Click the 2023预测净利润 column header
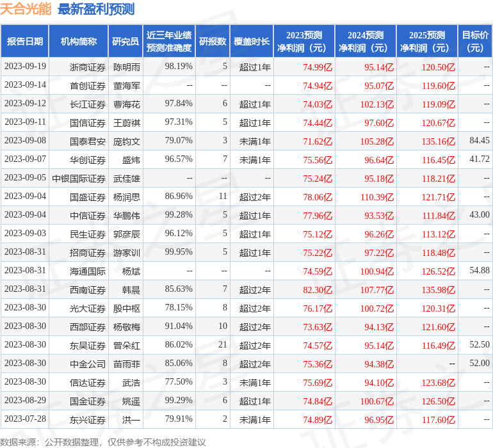The width and height of the screenshot is (493, 448). tap(304, 41)
